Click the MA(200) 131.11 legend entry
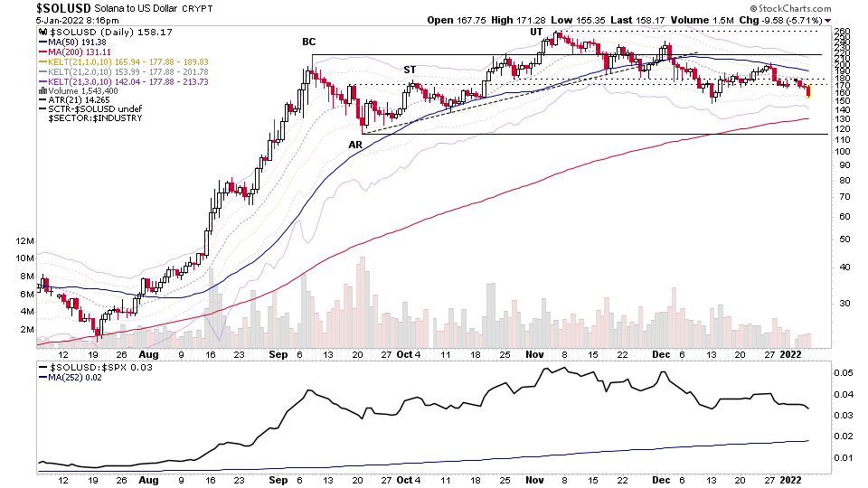Image resolution: width=868 pixels, height=488 pixels. click(x=80, y=52)
